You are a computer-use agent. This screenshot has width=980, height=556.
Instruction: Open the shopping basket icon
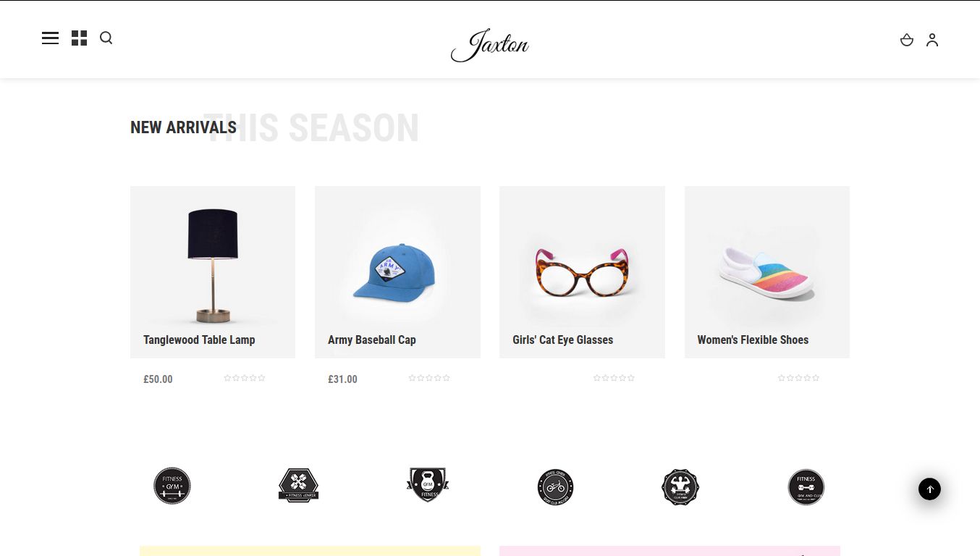click(x=907, y=40)
